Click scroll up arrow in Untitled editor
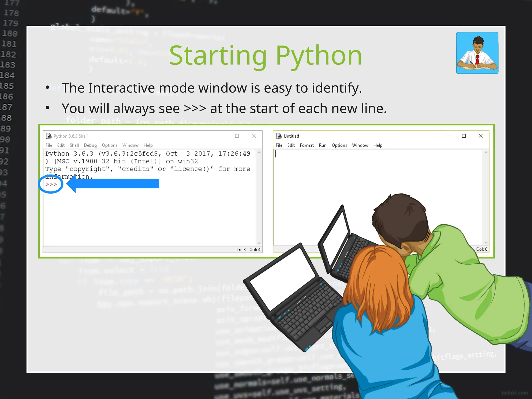 coord(486,152)
